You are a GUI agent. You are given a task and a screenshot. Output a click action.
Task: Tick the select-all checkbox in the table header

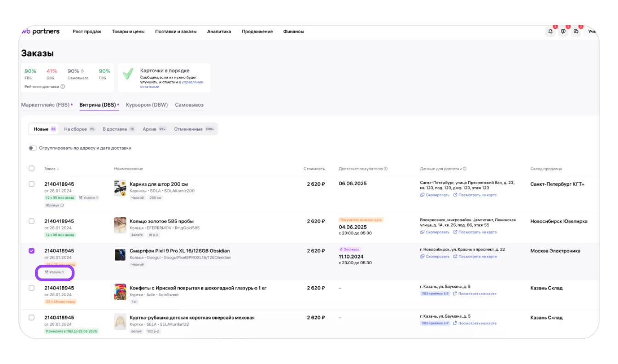coord(32,168)
